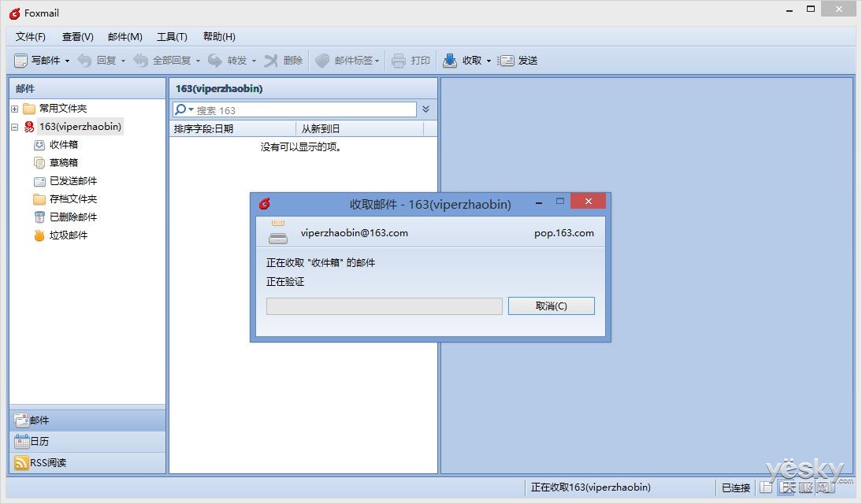Viewport: 862px width, 504px height.
Task: Click the Delete (删除) toolbar icon
Action: point(270,61)
